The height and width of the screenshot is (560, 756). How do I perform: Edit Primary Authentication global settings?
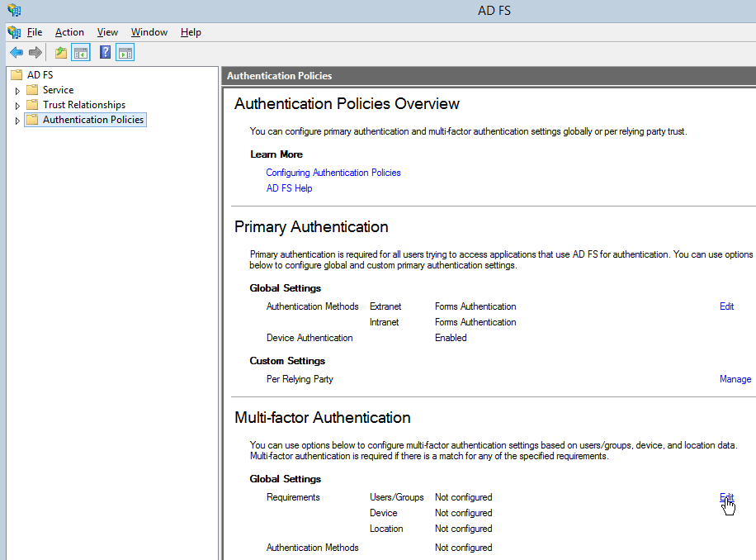pyautogui.click(x=726, y=306)
